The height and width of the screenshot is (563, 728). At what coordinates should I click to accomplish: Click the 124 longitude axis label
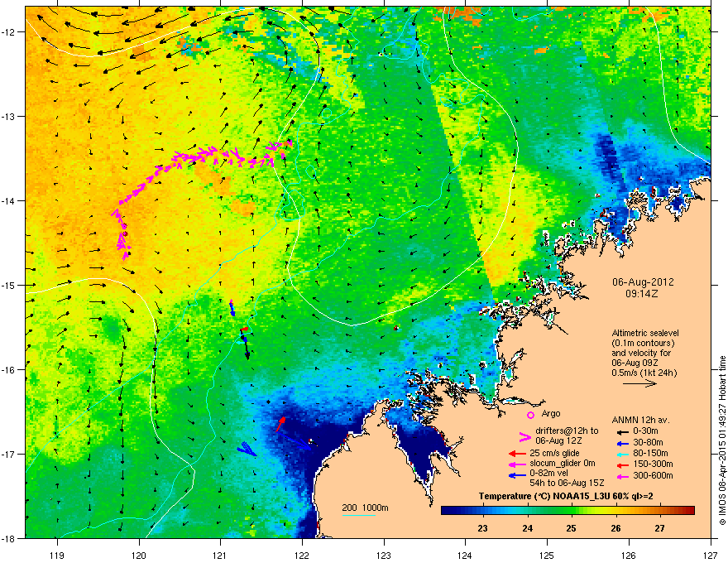click(x=465, y=555)
